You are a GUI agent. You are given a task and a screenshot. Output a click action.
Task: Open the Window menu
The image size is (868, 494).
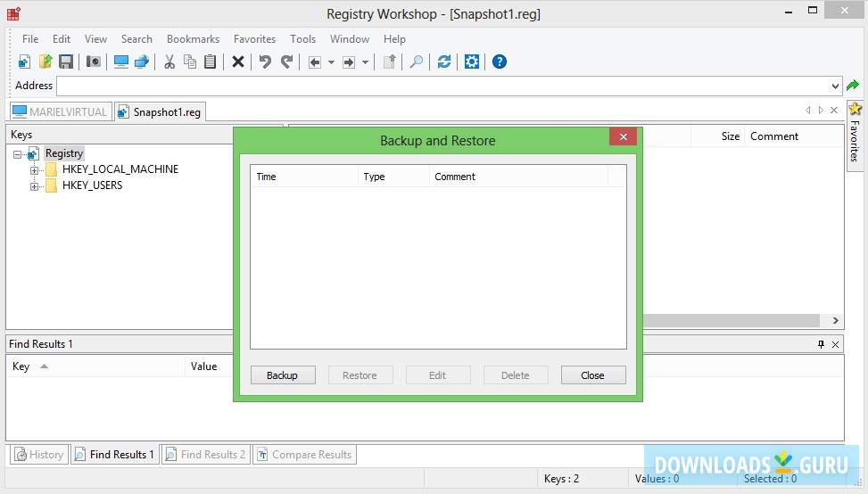[x=350, y=38]
